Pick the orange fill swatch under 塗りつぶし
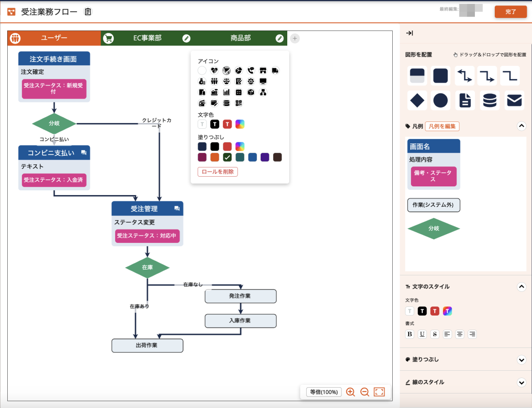The image size is (532, 408). (x=216, y=157)
